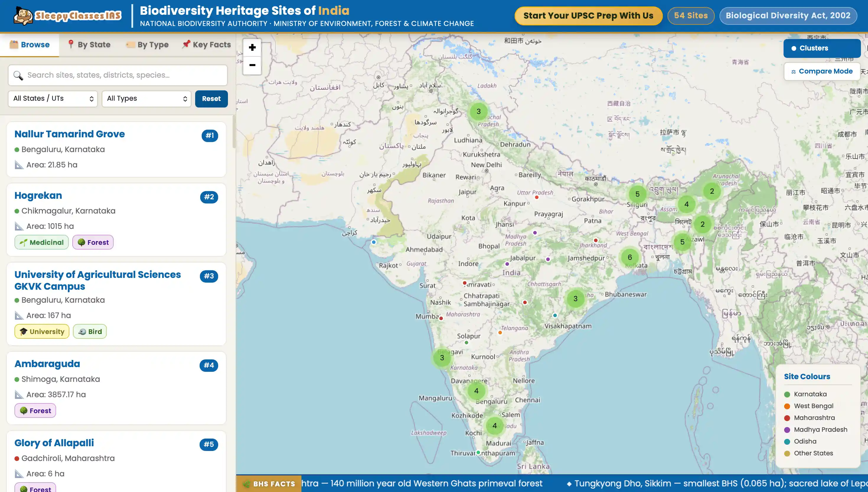The width and height of the screenshot is (868, 492).
Task: Switch to the Key Facts tab
Action: [206, 45]
